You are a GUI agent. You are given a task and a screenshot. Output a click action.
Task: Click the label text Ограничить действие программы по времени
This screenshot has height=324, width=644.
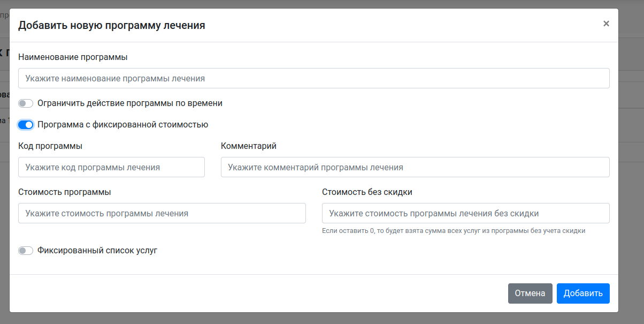130,103
